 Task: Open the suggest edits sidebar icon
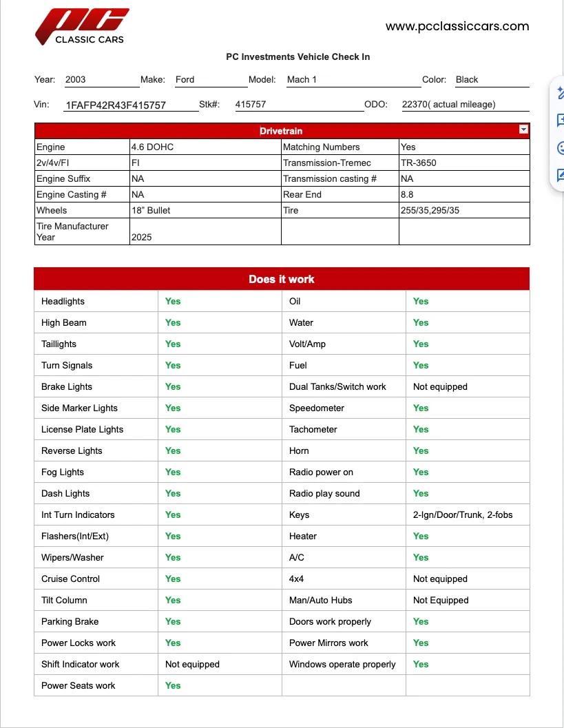click(x=561, y=175)
